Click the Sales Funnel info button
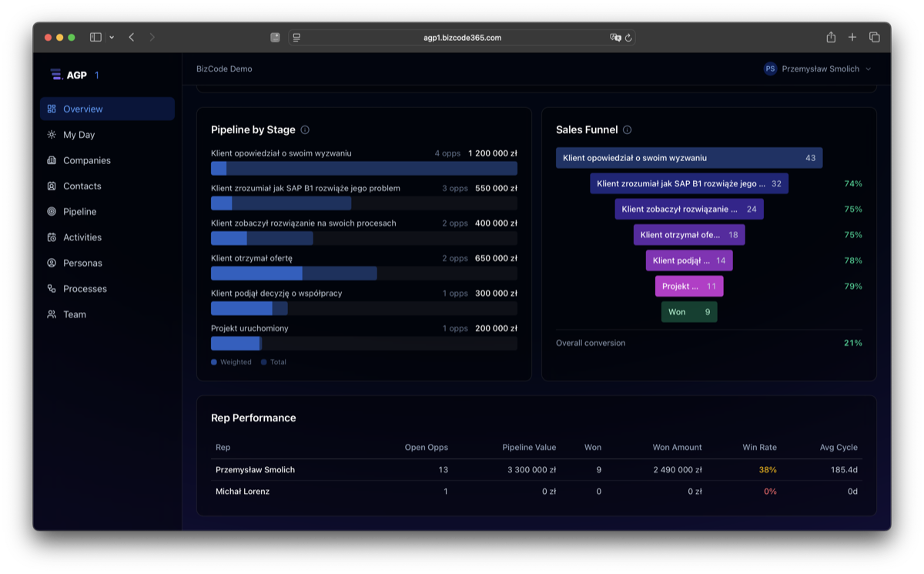 point(628,129)
